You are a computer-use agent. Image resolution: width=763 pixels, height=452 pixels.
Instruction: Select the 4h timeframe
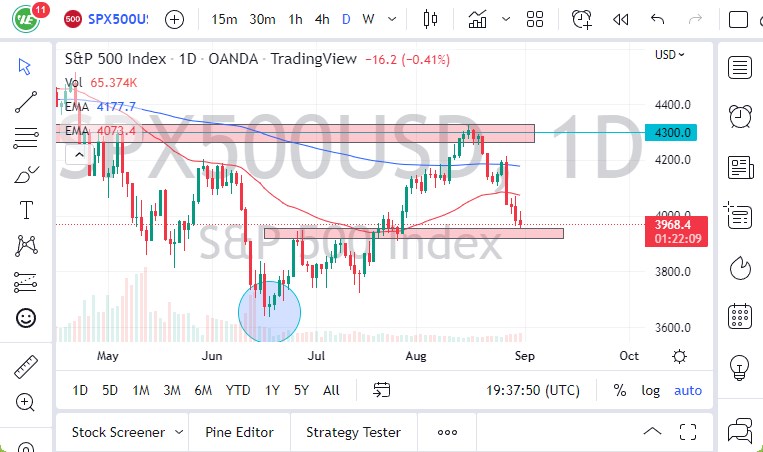321,19
